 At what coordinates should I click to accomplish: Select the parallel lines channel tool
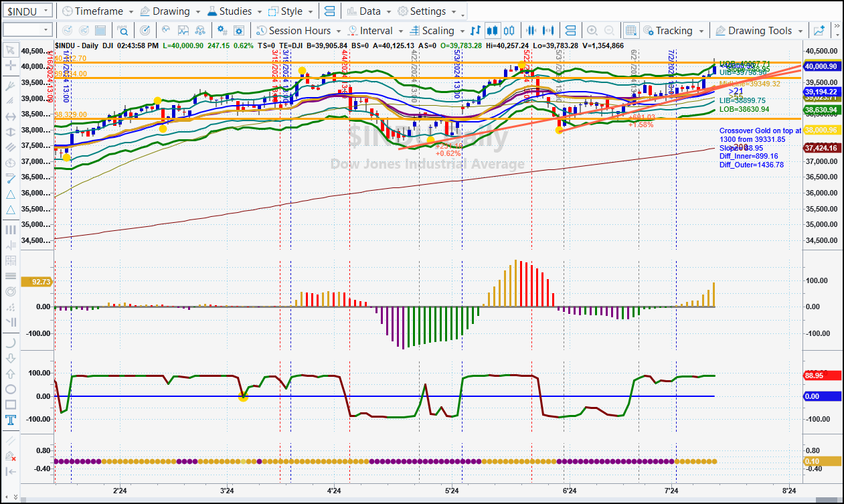point(10,147)
